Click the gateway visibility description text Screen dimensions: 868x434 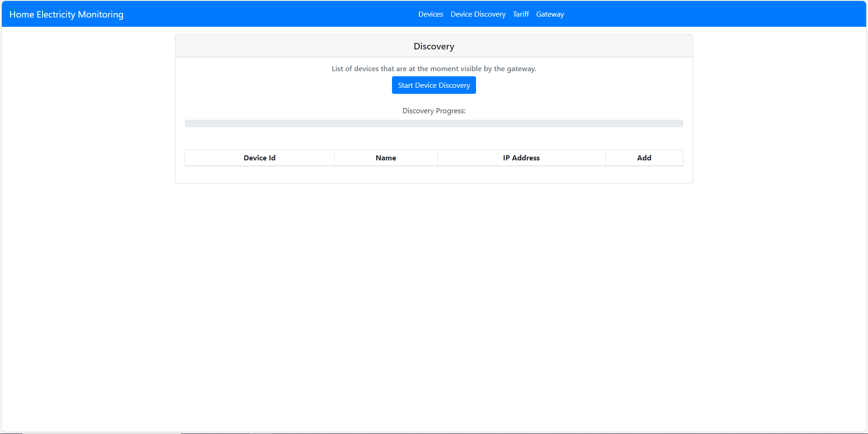click(x=434, y=68)
